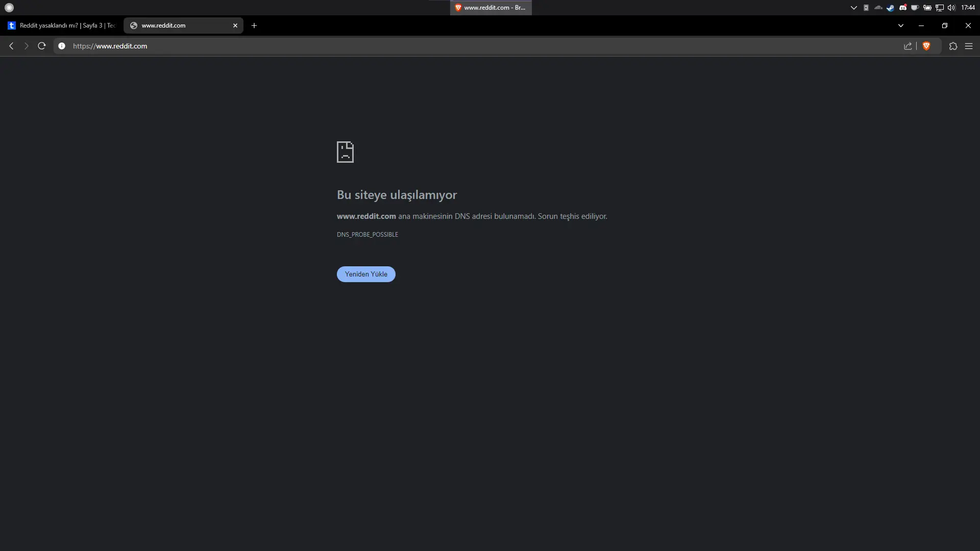Close the www.reddit.com tab
Image resolution: width=980 pixels, height=551 pixels.
point(235,26)
